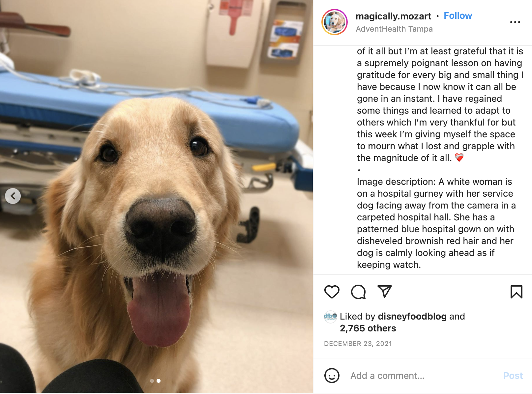View the 2,765 others likes list
The width and height of the screenshot is (532, 394).
[368, 328]
